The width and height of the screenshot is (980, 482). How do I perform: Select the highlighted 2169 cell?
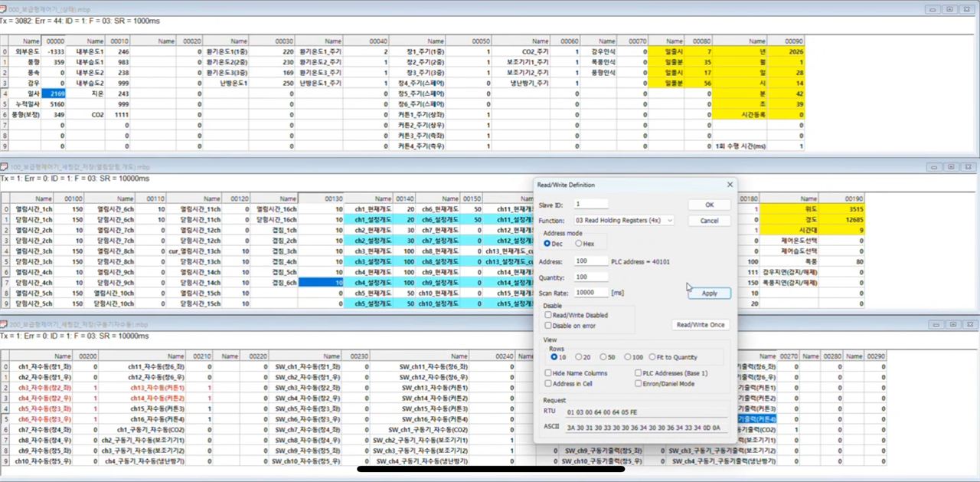point(54,93)
